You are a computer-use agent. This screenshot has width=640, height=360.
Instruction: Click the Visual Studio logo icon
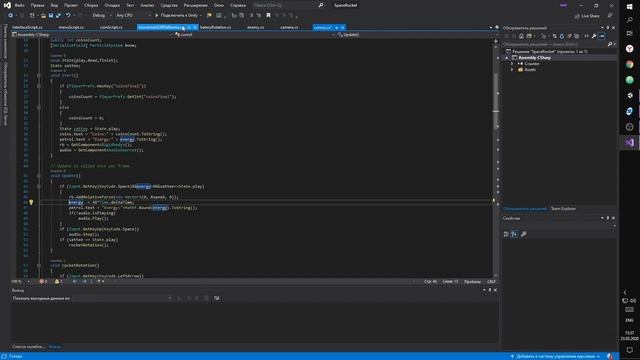pyautogui.click(x=7, y=5)
